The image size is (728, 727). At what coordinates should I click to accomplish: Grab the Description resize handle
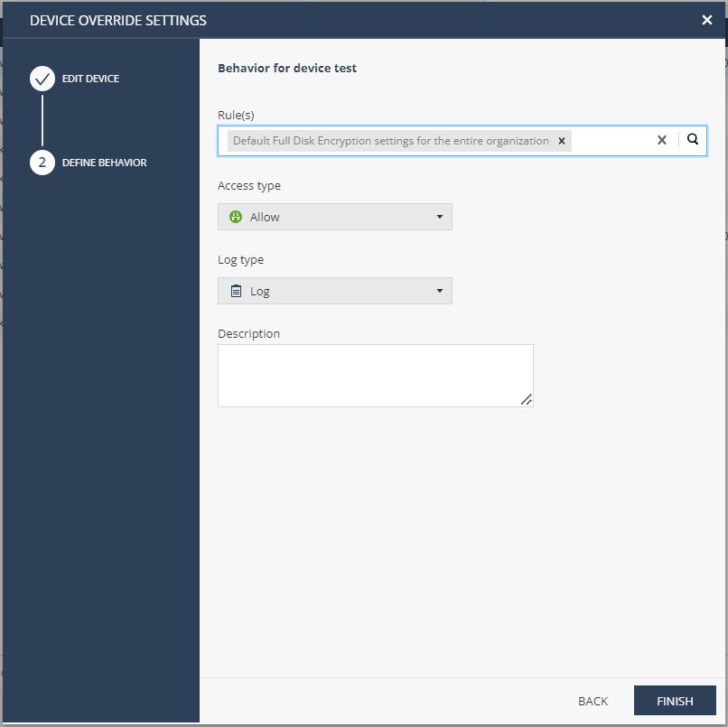527,400
